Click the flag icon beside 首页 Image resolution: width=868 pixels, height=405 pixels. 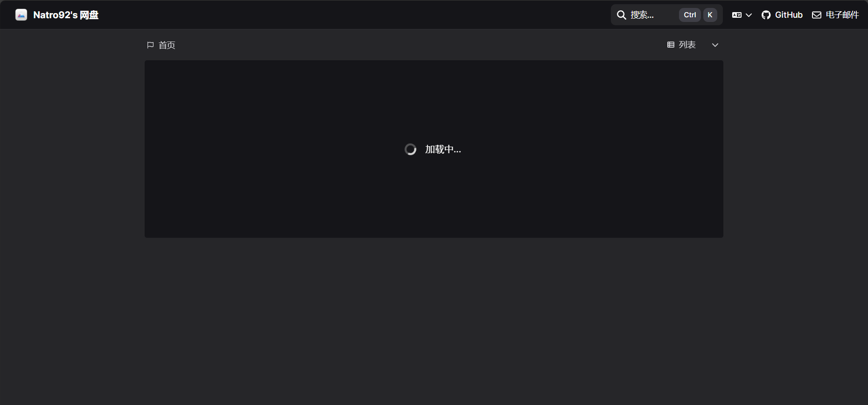150,45
